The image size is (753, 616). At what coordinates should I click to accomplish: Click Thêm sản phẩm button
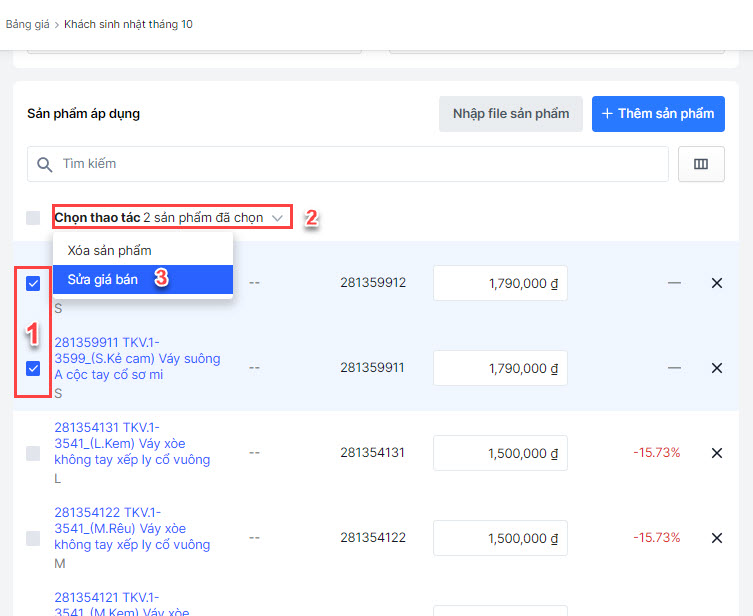tap(658, 114)
